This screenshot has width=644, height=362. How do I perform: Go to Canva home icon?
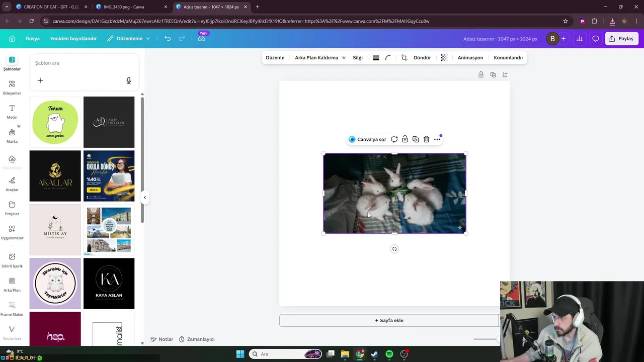(x=12, y=39)
